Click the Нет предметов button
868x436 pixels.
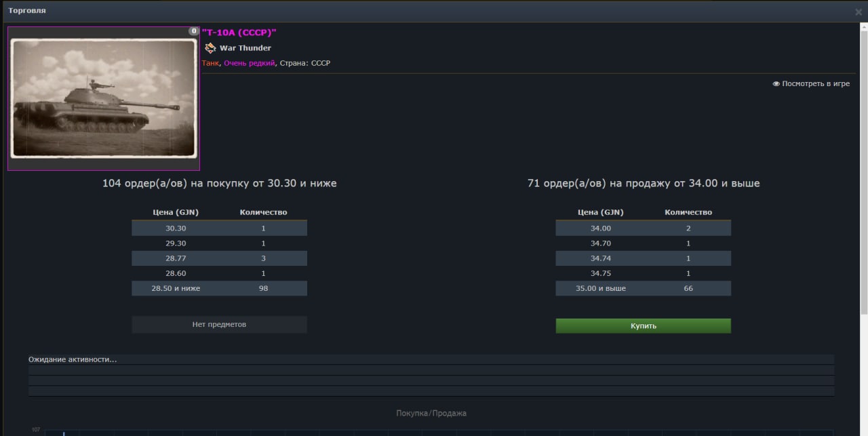point(219,325)
